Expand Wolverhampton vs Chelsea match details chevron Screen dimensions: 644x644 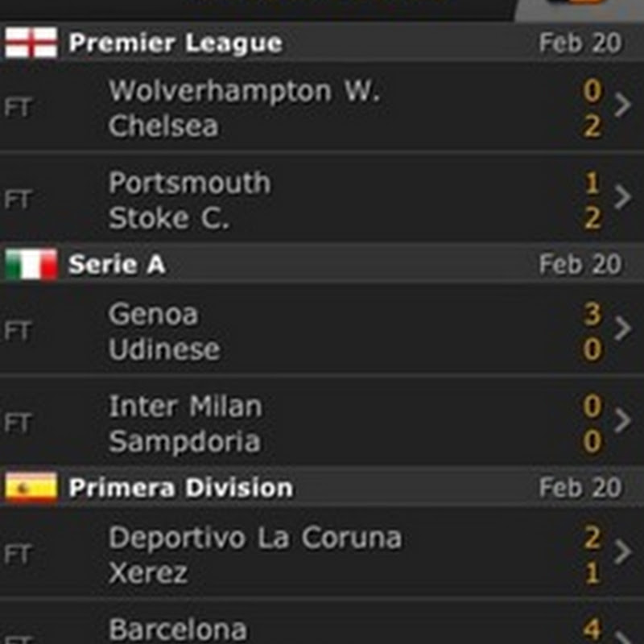click(x=622, y=107)
